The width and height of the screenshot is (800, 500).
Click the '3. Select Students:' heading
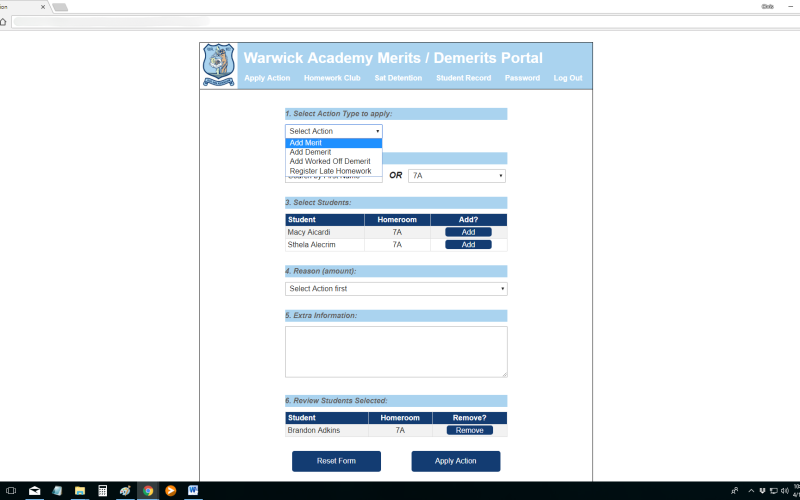tap(318, 203)
